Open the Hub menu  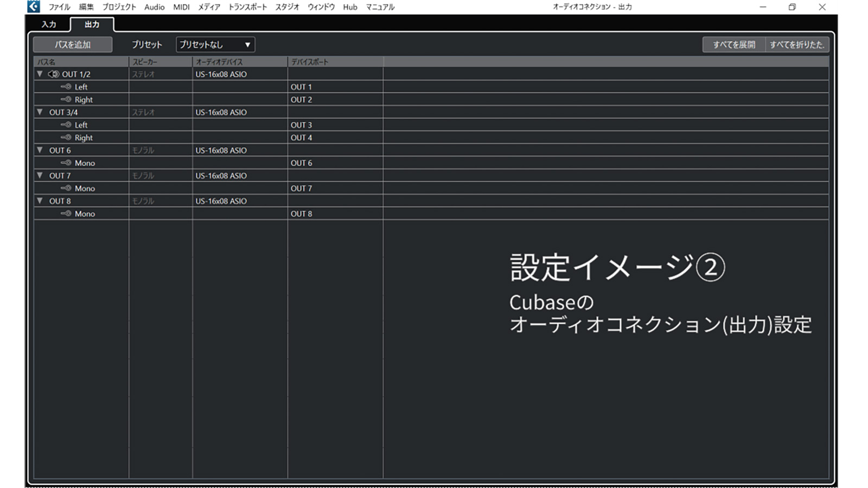(350, 7)
